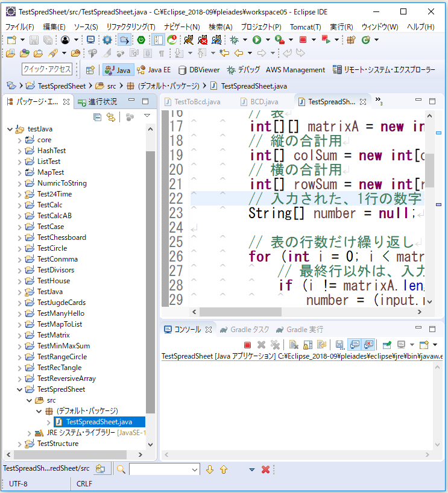
Task: Click the クイック・アクセス input field
Action: click(x=47, y=69)
